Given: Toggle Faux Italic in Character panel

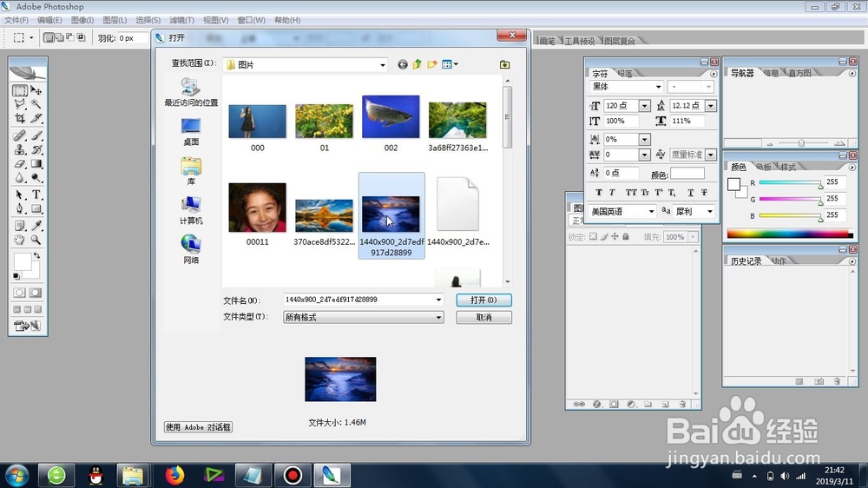Looking at the screenshot, I should (612, 192).
